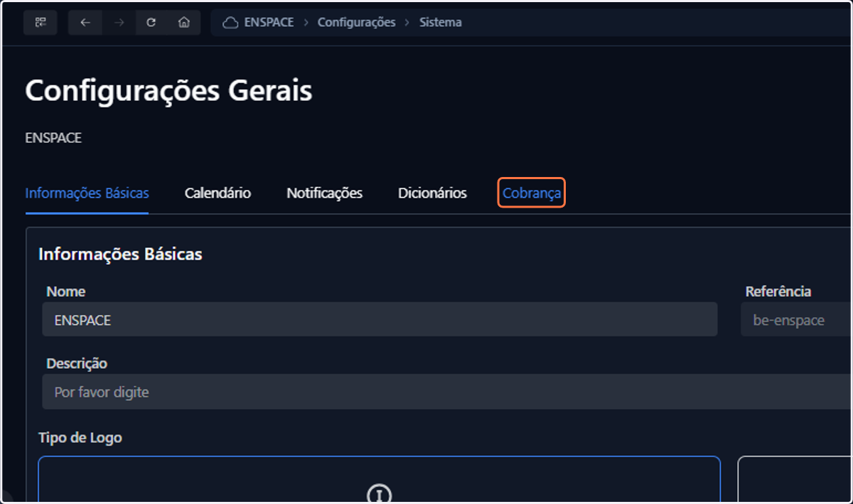The height and width of the screenshot is (504, 853).
Task: Open ENSPACE breadcrumb link
Action: 269,22
